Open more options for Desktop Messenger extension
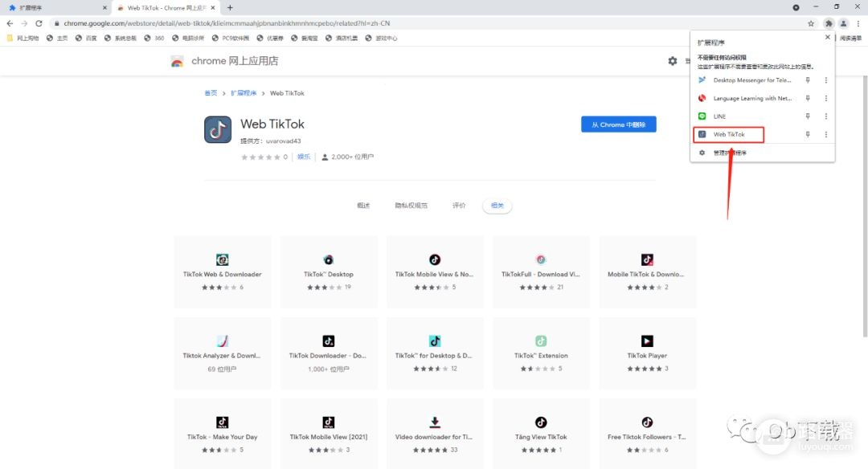Viewport: 868px width, 469px height. 826,80
